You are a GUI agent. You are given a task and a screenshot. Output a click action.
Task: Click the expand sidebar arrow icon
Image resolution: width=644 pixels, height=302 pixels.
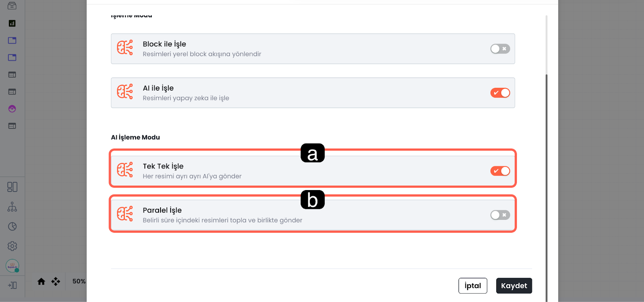point(12,285)
